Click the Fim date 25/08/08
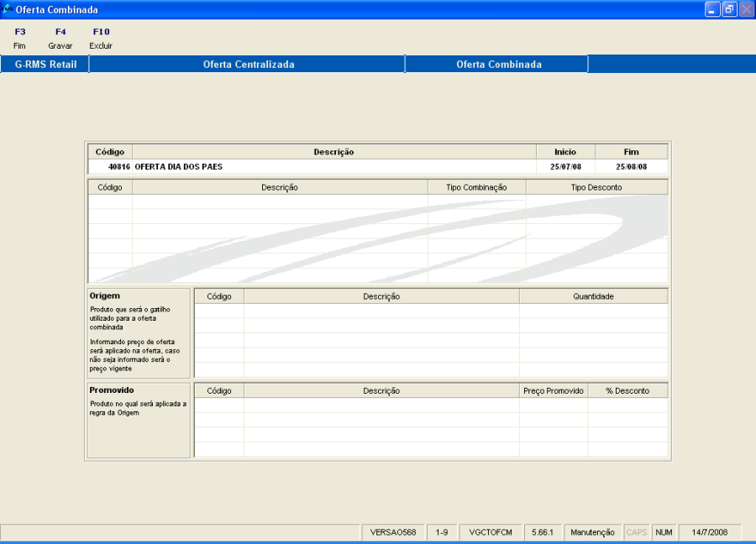This screenshot has height=544, width=756. [632, 167]
